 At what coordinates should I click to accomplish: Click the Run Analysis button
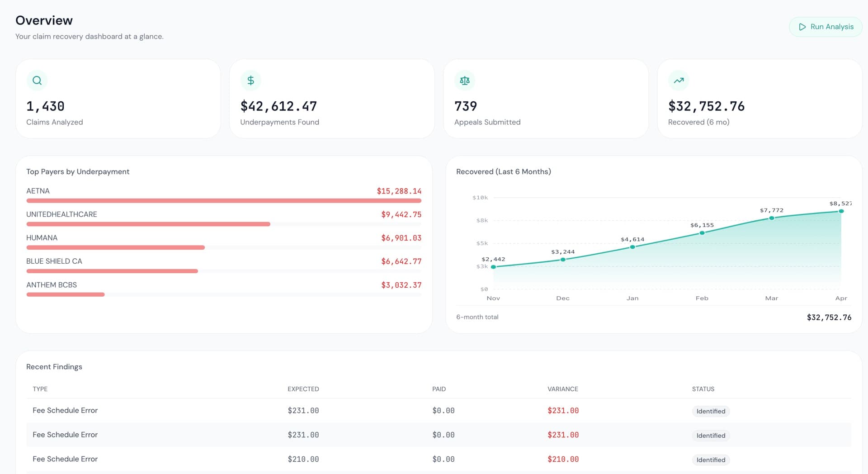826,27
